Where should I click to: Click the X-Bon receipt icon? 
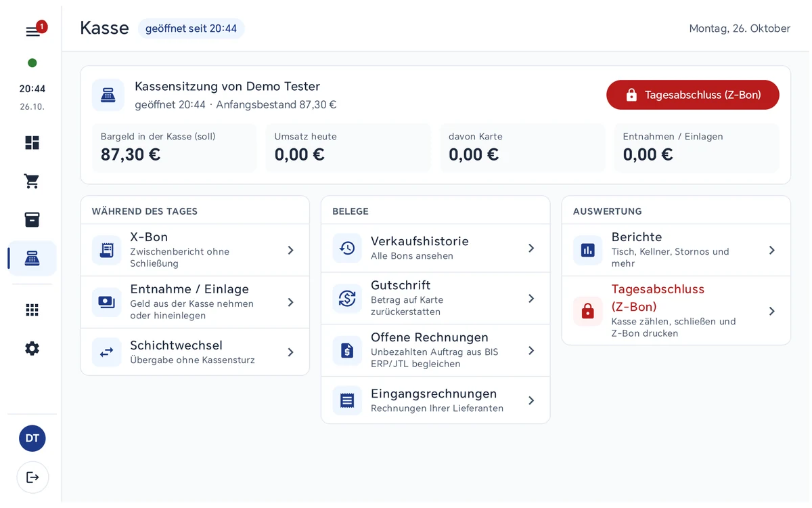tap(107, 250)
